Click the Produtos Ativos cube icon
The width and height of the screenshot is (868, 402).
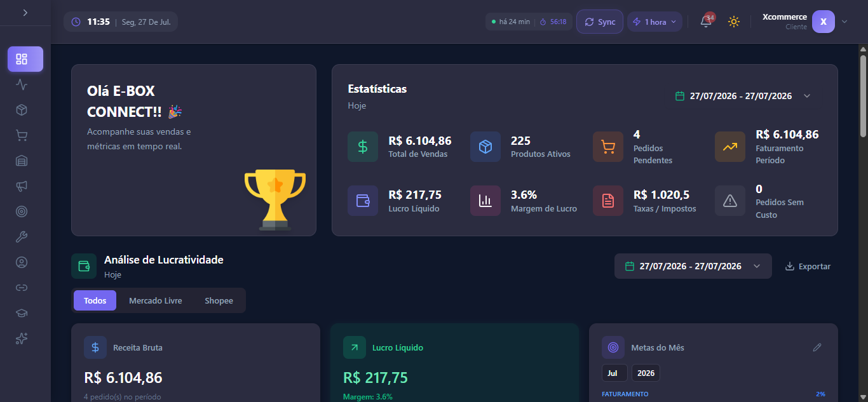(485, 147)
